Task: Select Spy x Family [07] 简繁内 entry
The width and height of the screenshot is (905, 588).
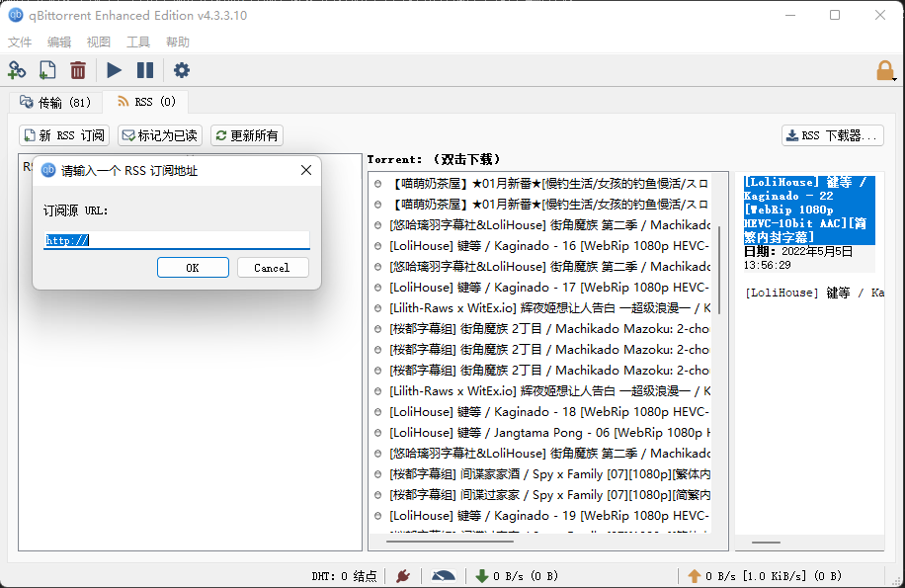Action: (x=541, y=495)
